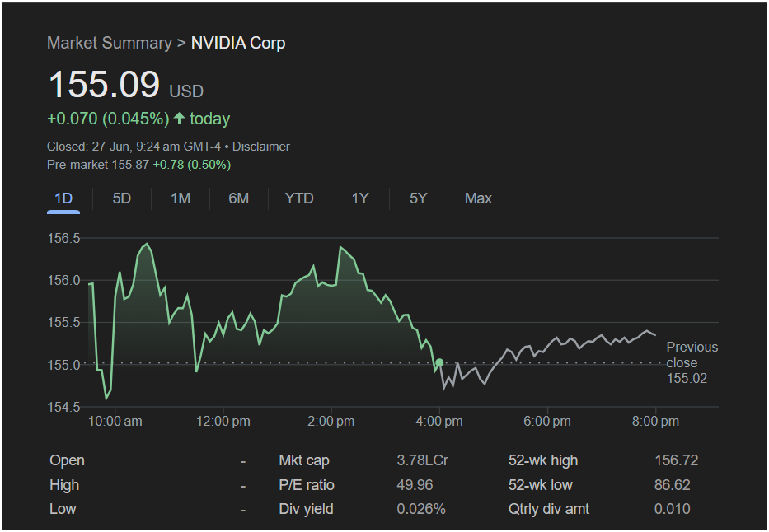Click the green closing-price dot on chart

pyautogui.click(x=439, y=362)
